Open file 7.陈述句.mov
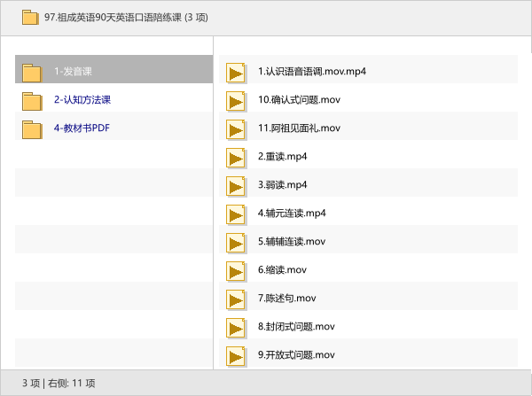Image resolution: width=532 pixels, height=396 pixels. (286, 299)
